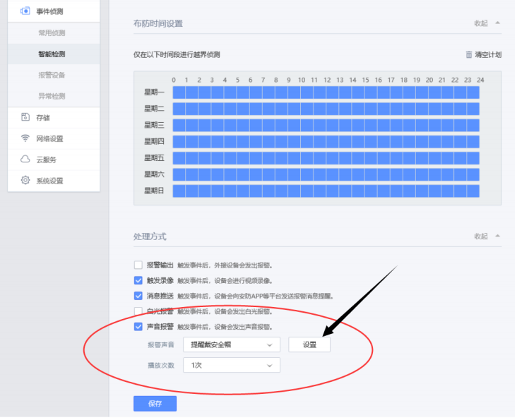Screen dimensions: 517x420
Task: Click the Wi-Fi network settings icon
Action: tap(25, 138)
